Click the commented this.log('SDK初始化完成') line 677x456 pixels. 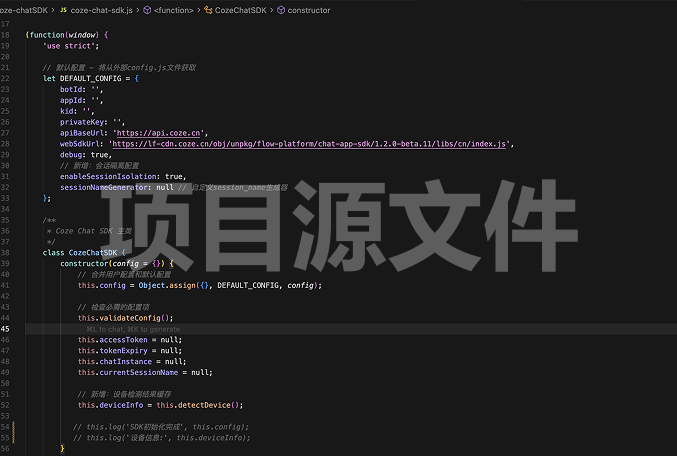pyautogui.click(x=161, y=427)
